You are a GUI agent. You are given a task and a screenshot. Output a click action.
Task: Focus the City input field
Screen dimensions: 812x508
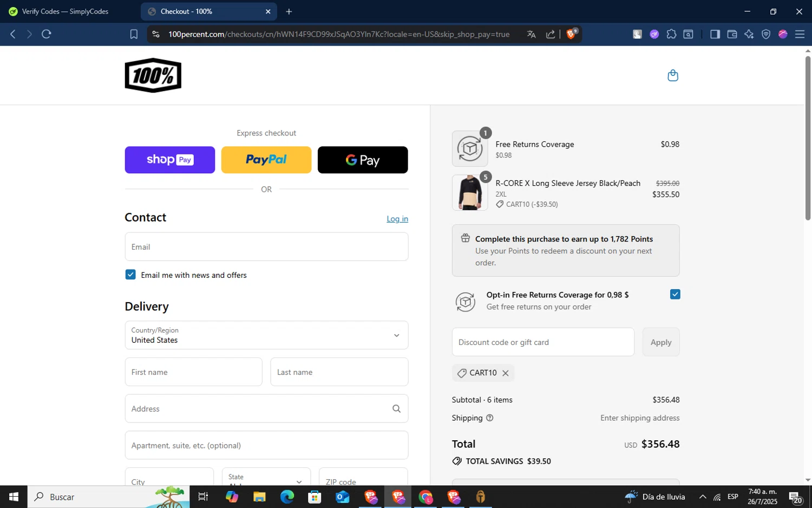coord(169,477)
